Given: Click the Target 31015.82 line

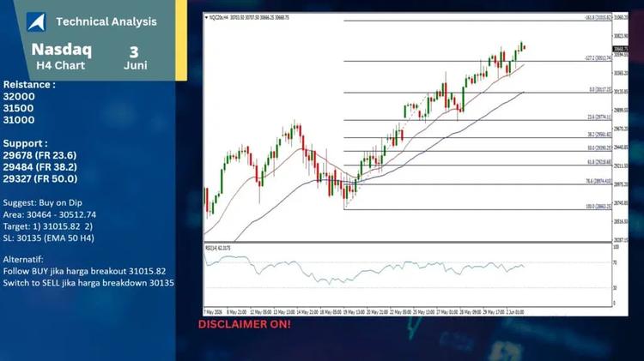Looking at the screenshot, I should [47, 226].
